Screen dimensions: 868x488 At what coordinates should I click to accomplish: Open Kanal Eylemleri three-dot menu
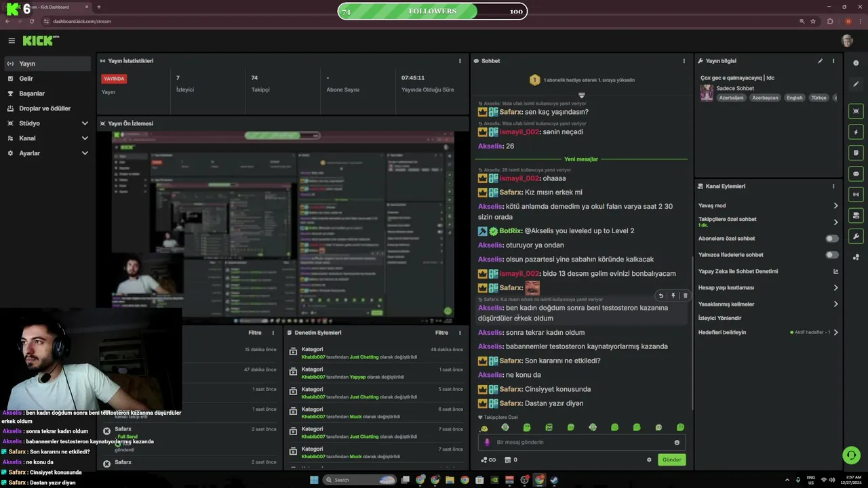[x=833, y=186]
